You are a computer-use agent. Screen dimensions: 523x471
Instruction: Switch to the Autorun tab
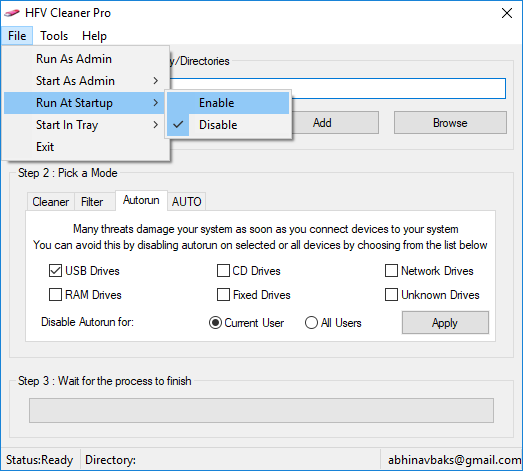(141, 200)
